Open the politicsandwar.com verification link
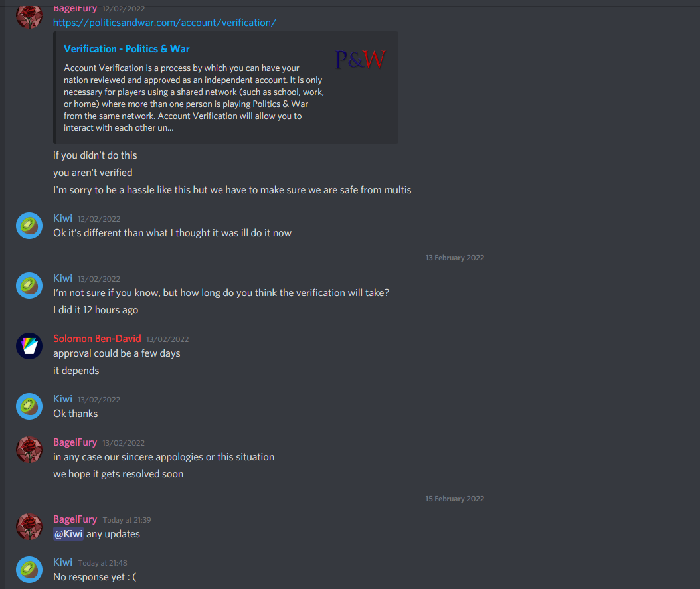The height and width of the screenshot is (589, 700). coord(165,23)
